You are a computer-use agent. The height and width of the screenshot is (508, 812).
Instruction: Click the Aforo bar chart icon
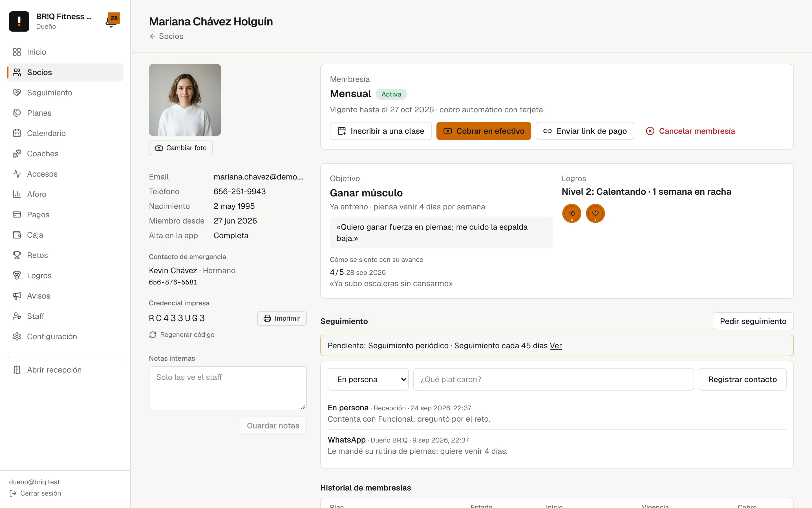click(17, 194)
